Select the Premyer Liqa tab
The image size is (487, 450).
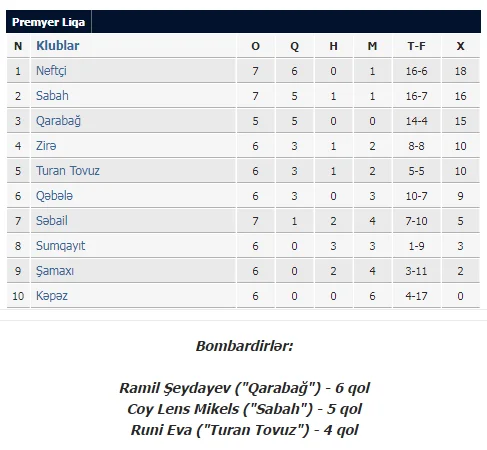pyautogui.click(x=49, y=22)
